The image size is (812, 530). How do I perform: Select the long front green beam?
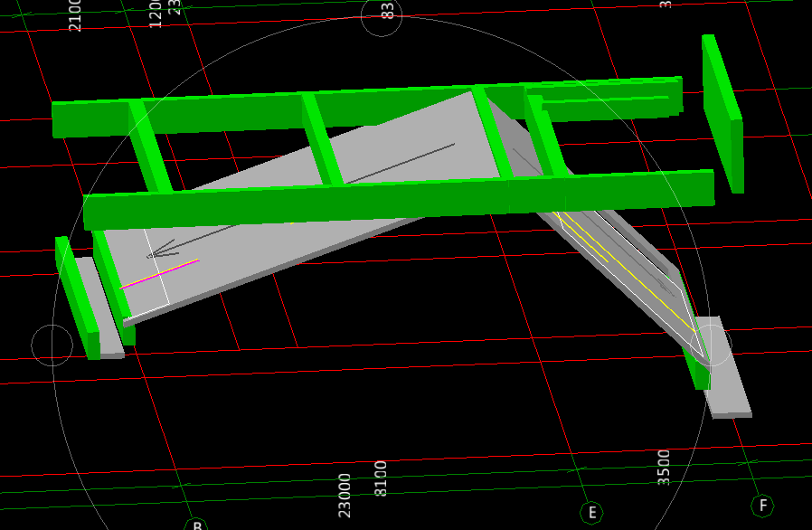tap(399, 200)
